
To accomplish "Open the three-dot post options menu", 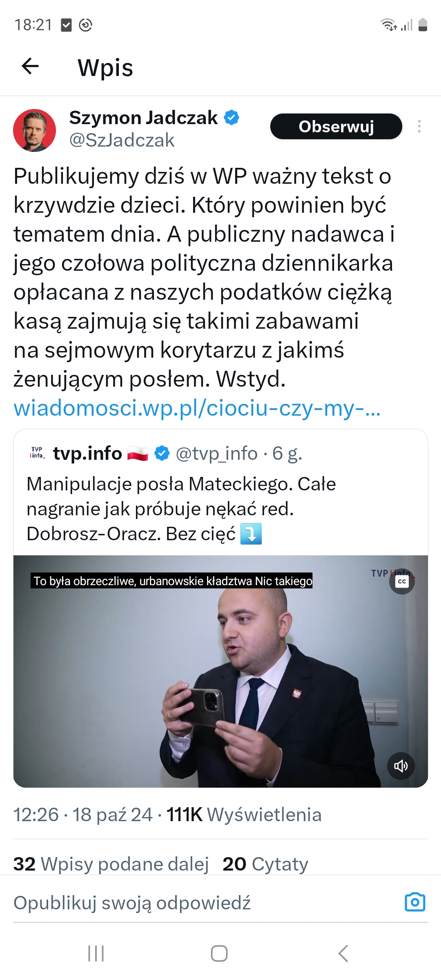I will tap(419, 126).
